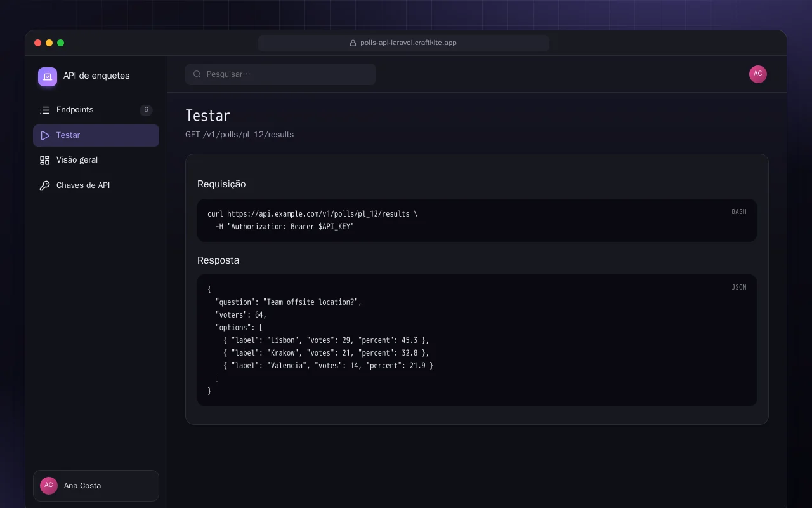Click the Testar page heading
The width and height of the screenshot is (812, 508).
point(207,116)
